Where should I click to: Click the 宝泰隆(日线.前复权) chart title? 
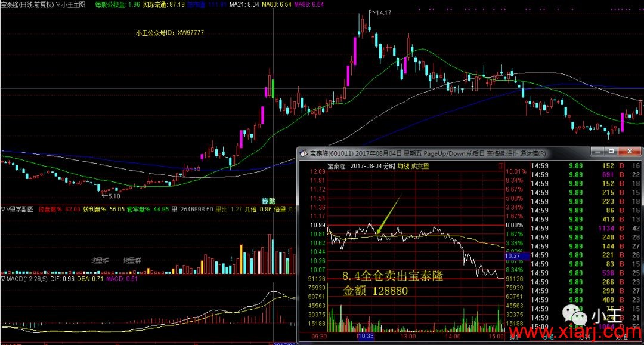pyautogui.click(x=27, y=4)
